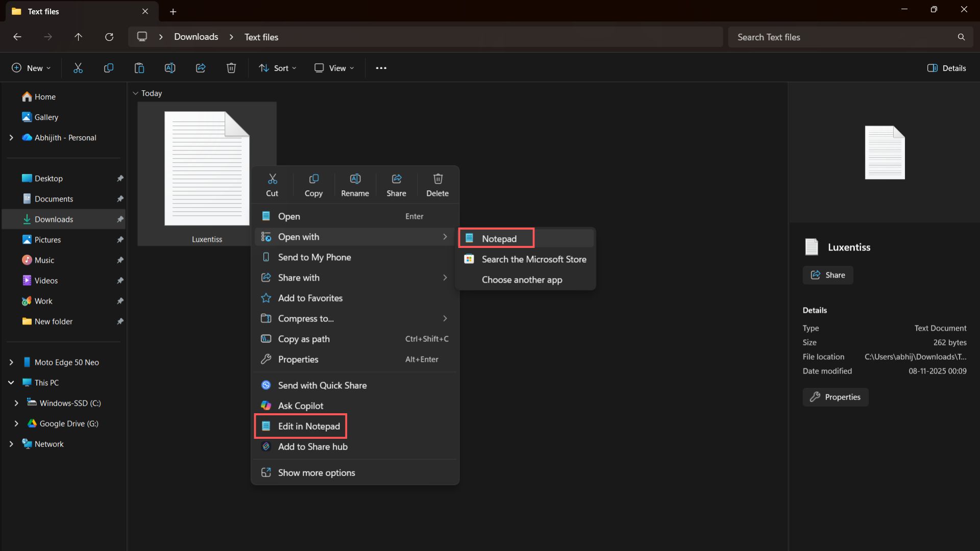
Task: Copy Luxentiss with the Copy icon
Action: pyautogui.click(x=313, y=184)
